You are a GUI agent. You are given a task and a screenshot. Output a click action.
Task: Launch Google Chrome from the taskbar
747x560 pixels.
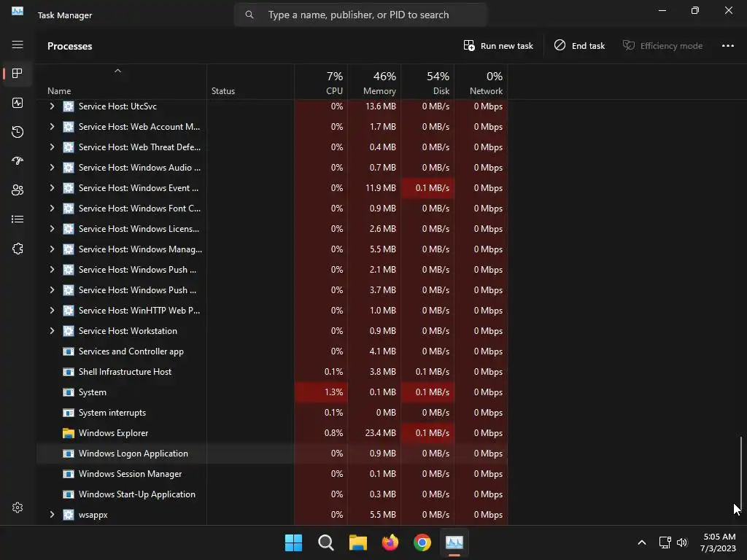[x=422, y=542]
